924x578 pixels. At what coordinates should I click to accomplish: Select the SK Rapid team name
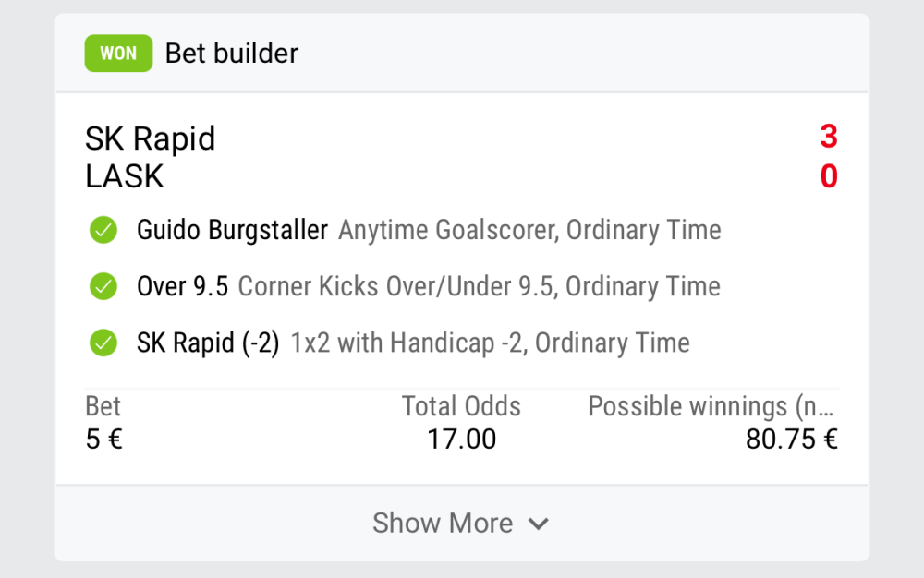[x=150, y=138]
